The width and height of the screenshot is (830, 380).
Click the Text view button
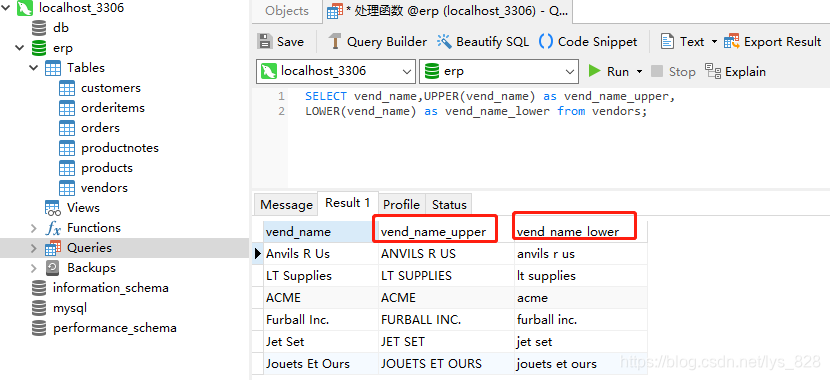tap(682, 42)
